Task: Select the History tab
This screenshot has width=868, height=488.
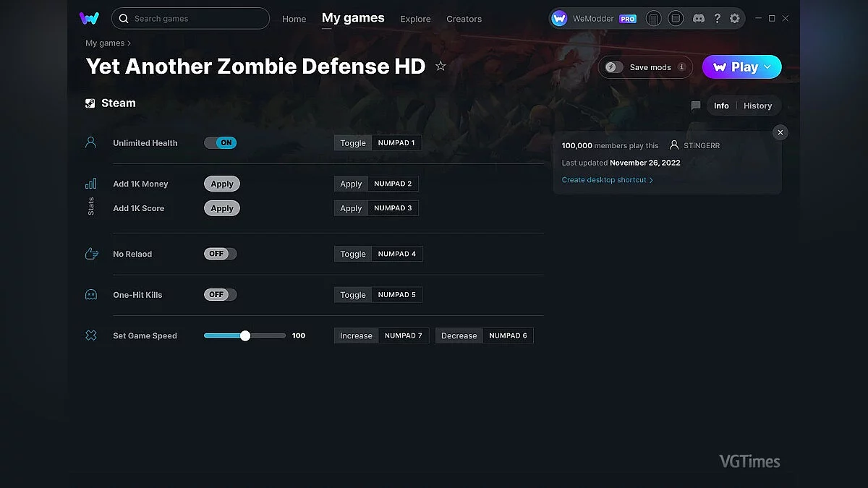Action: [x=757, y=106]
